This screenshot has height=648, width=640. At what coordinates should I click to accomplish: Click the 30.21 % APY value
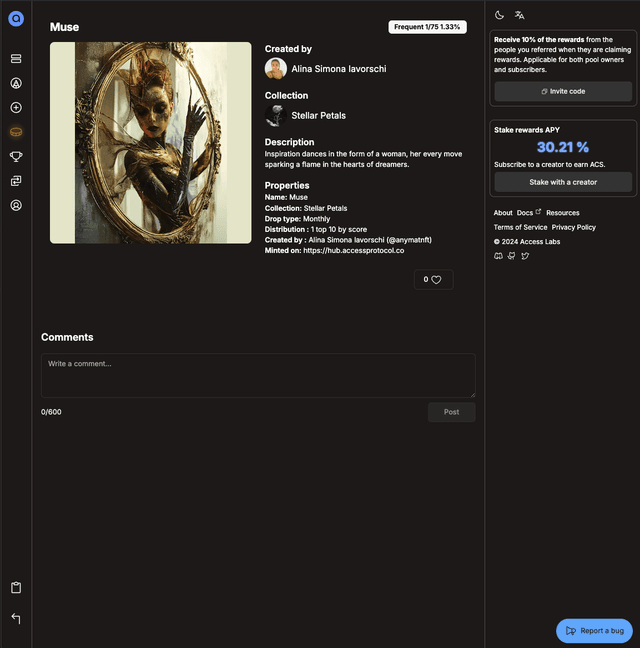pos(563,147)
